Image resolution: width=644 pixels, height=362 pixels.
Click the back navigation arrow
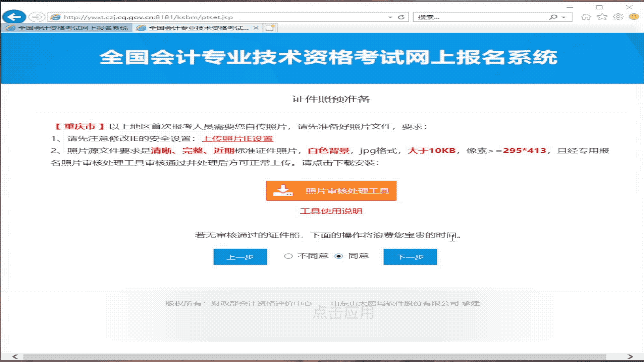tap(13, 16)
